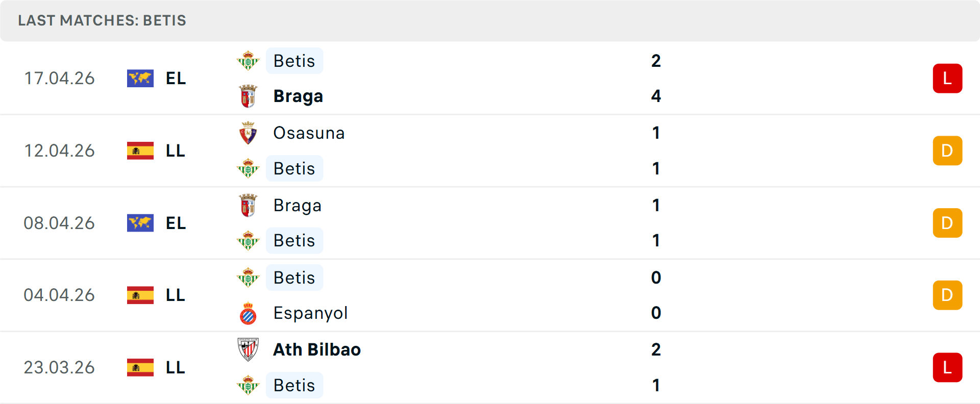Screen dimensions: 980x404
Task: Click the Ath Bilbao club crest
Action: [x=248, y=349]
